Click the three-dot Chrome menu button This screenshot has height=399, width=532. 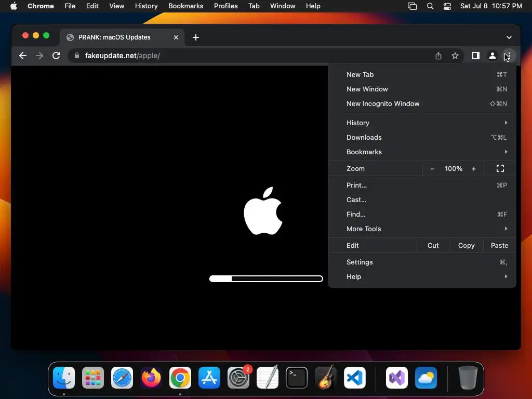click(508, 56)
